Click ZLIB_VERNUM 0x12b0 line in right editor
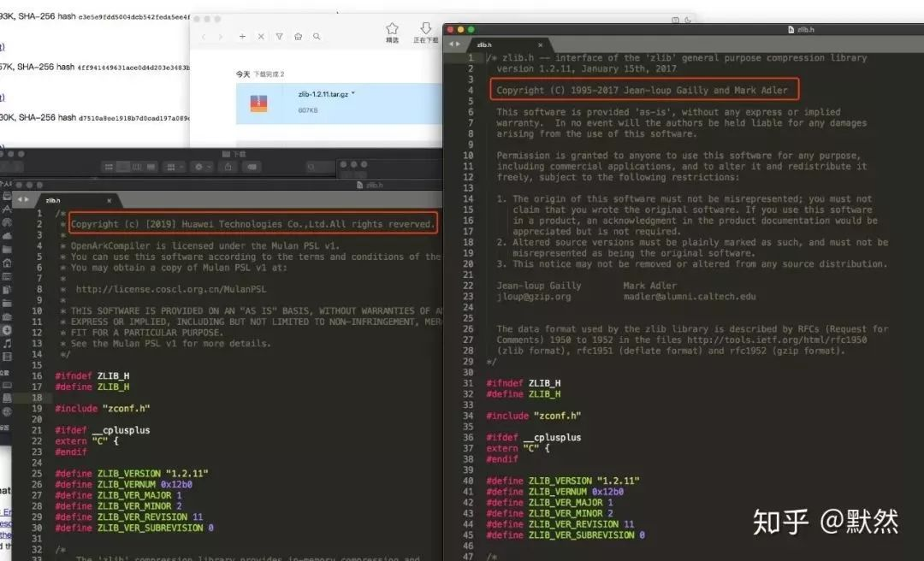This screenshot has width=924, height=561. pyautogui.click(x=554, y=492)
